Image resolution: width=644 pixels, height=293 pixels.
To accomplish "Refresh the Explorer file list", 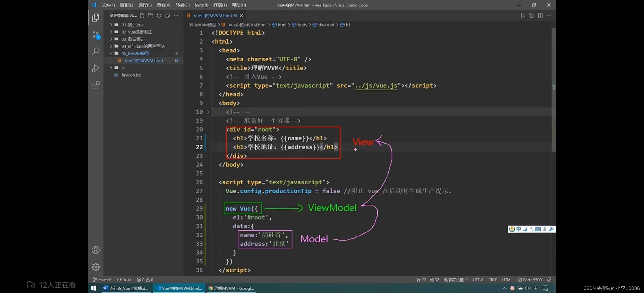I will point(159,16).
